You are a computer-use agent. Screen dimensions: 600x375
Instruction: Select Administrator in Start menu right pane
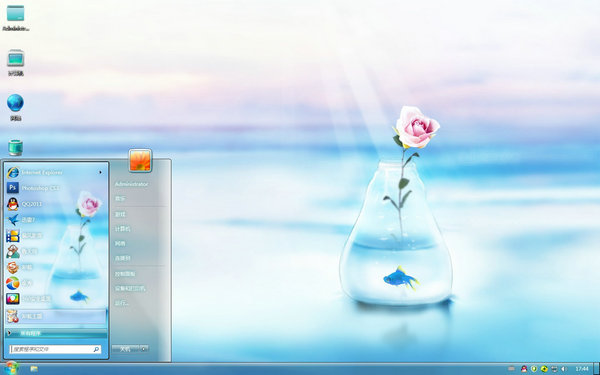point(131,184)
